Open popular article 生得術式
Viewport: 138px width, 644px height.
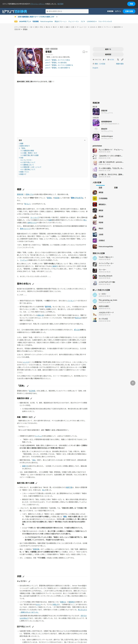click(102, 241)
